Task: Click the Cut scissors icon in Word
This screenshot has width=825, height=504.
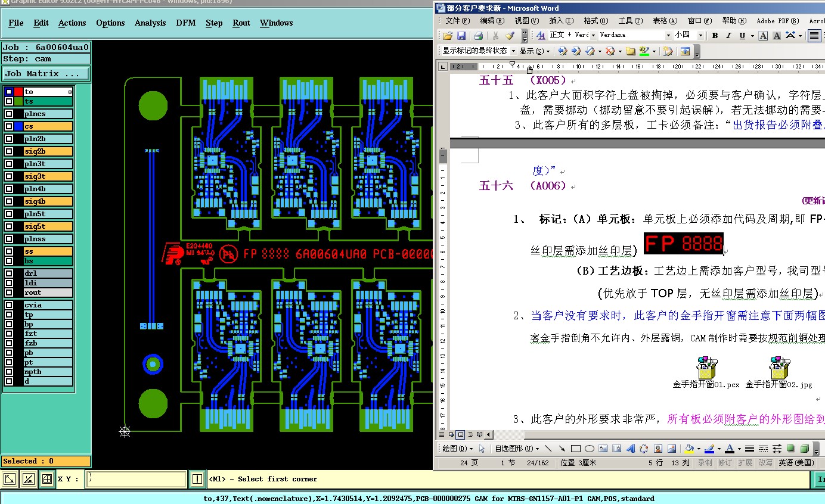Action: point(495,36)
